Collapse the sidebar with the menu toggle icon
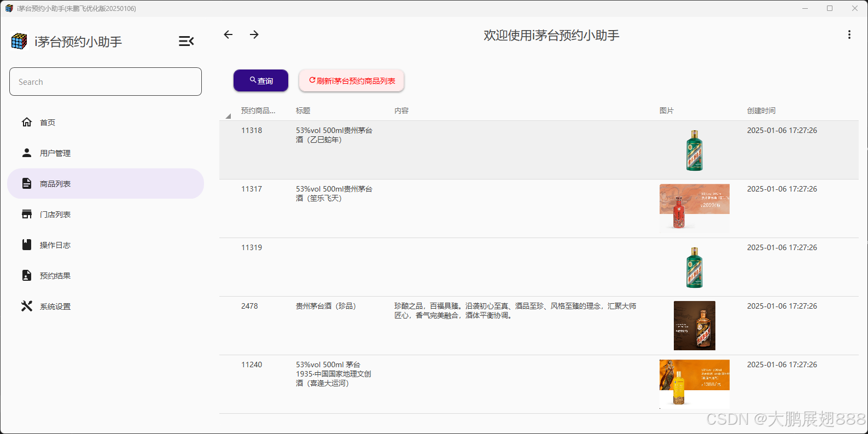The image size is (868, 434). (x=186, y=41)
